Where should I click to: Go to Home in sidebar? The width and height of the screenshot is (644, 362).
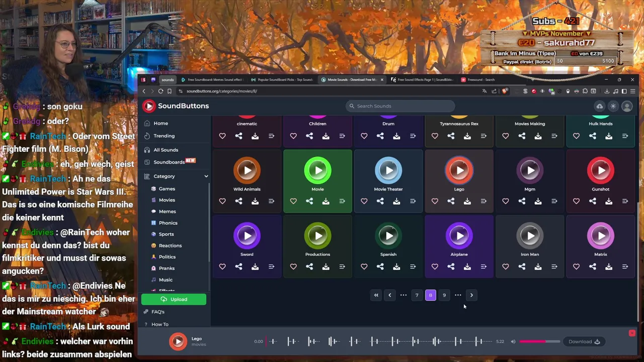click(x=161, y=123)
